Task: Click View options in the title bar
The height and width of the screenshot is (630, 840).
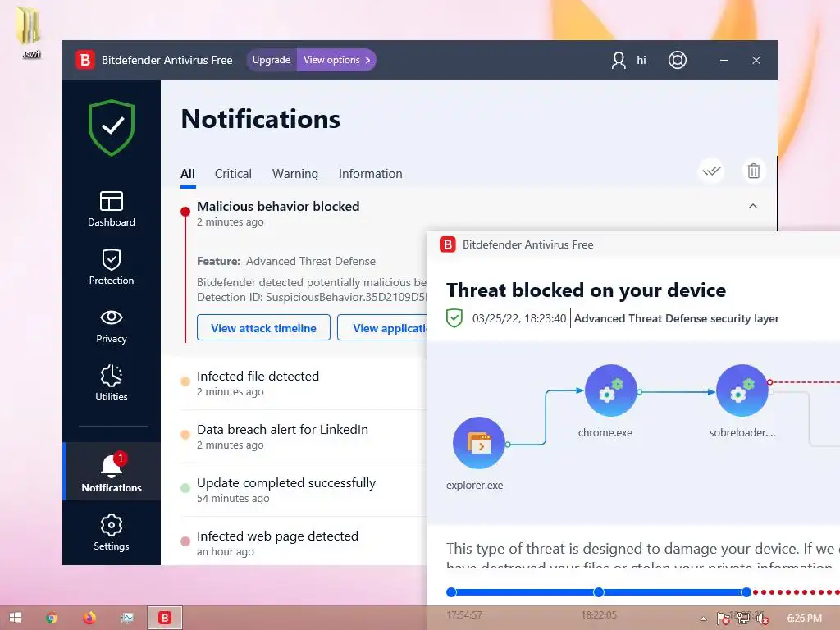Action: click(336, 60)
